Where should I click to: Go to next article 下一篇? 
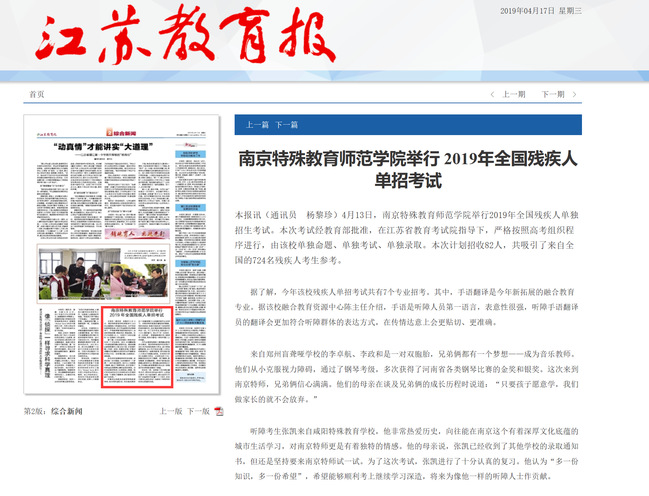(286, 125)
